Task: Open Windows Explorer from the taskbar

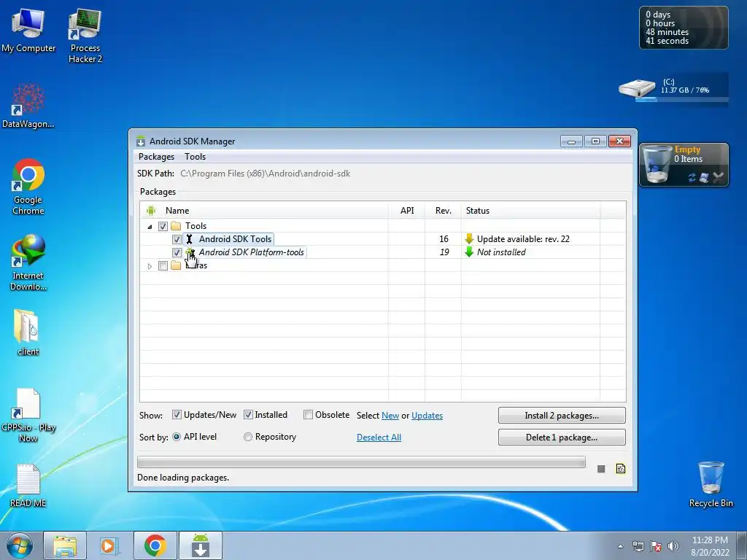Action: tap(65, 545)
